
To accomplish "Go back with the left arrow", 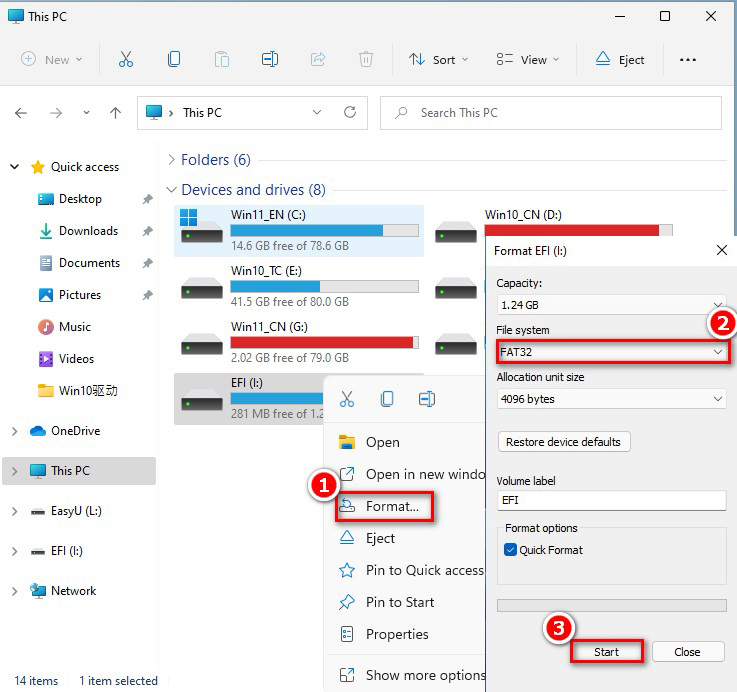I will tap(21, 113).
